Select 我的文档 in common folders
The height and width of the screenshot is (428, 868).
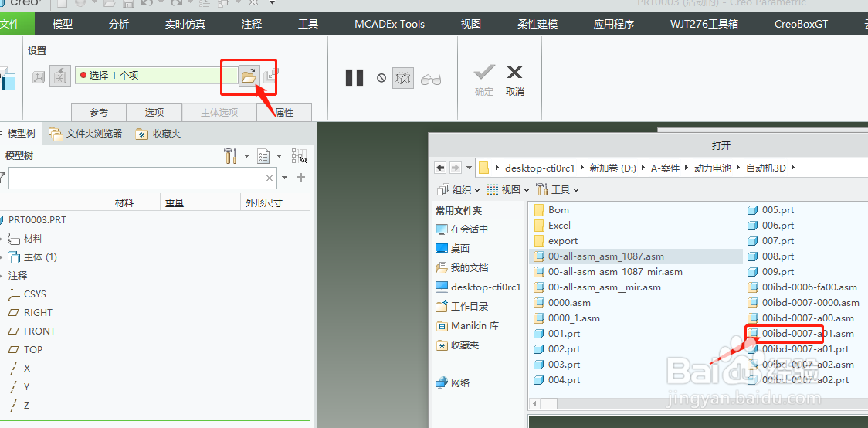click(x=463, y=268)
